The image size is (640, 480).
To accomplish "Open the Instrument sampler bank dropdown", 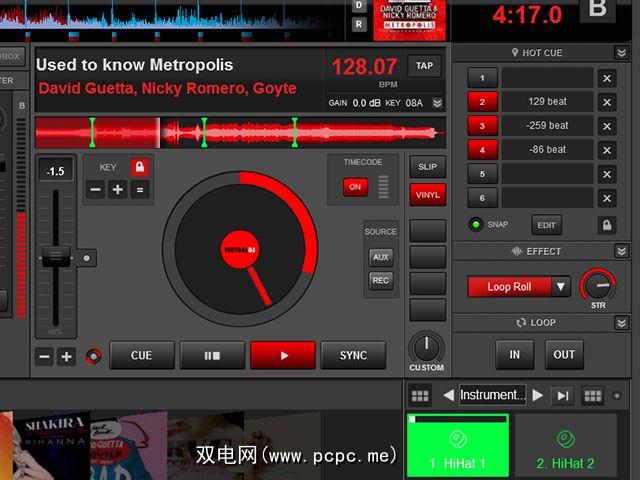I will coord(493,395).
